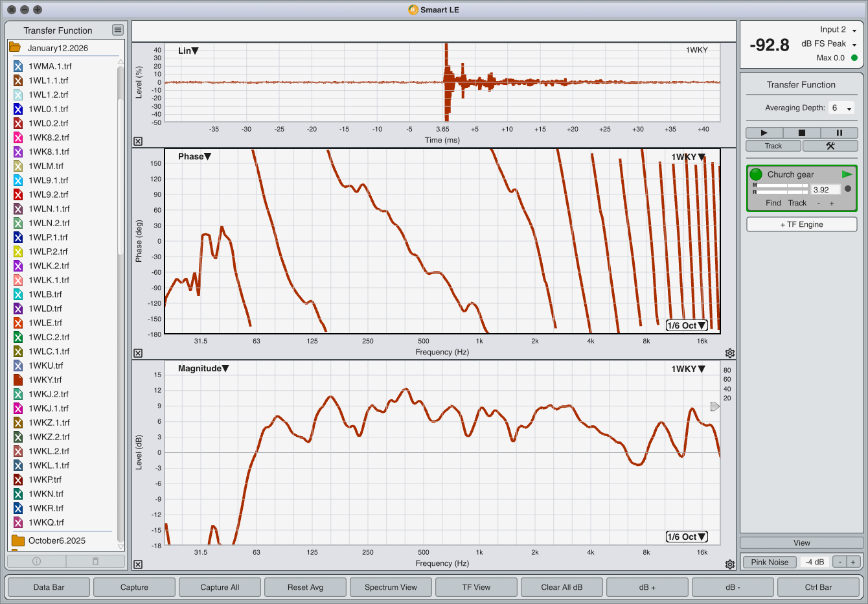Click the info icon below file list
This screenshot has width=868, height=604.
tap(36, 561)
